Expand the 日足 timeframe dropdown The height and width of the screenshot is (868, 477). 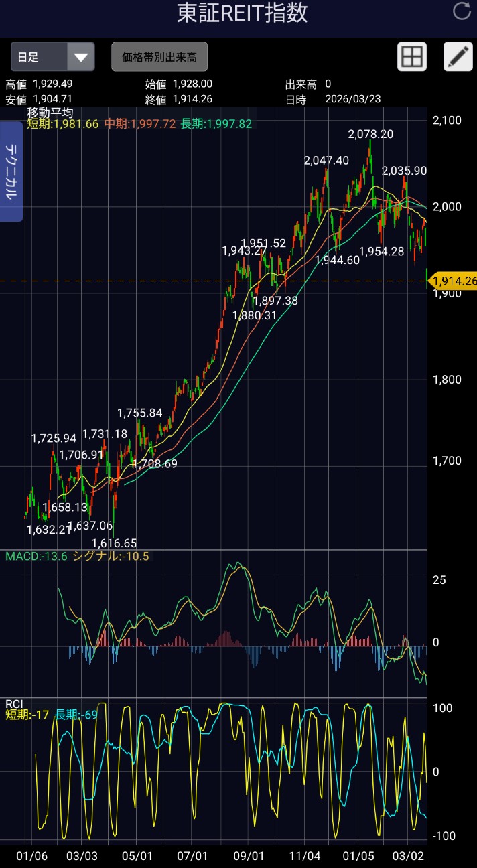(53, 56)
